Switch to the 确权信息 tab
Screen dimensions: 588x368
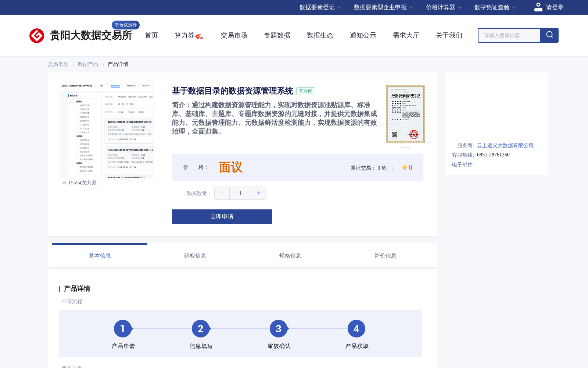coord(195,256)
